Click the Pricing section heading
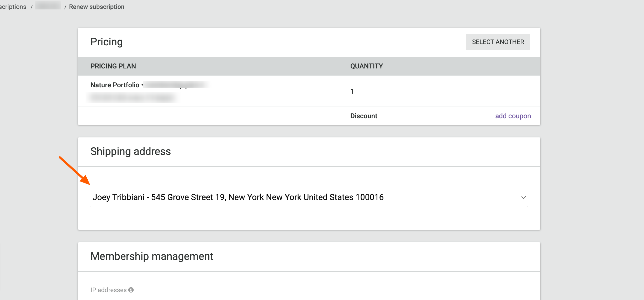Image resolution: width=644 pixels, height=300 pixels. pos(107,42)
